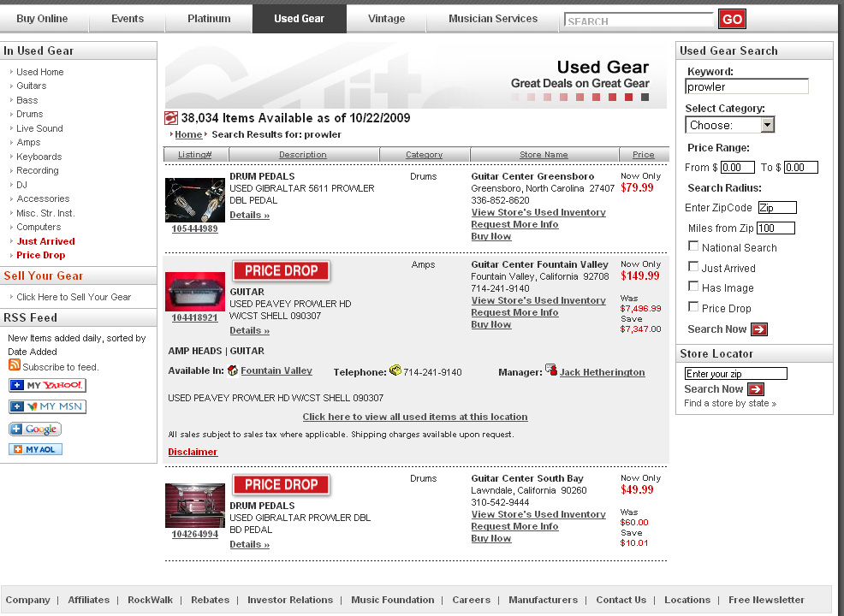844x616 pixels.
Task: Go to the Vintage tab
Action: point(386,19)
